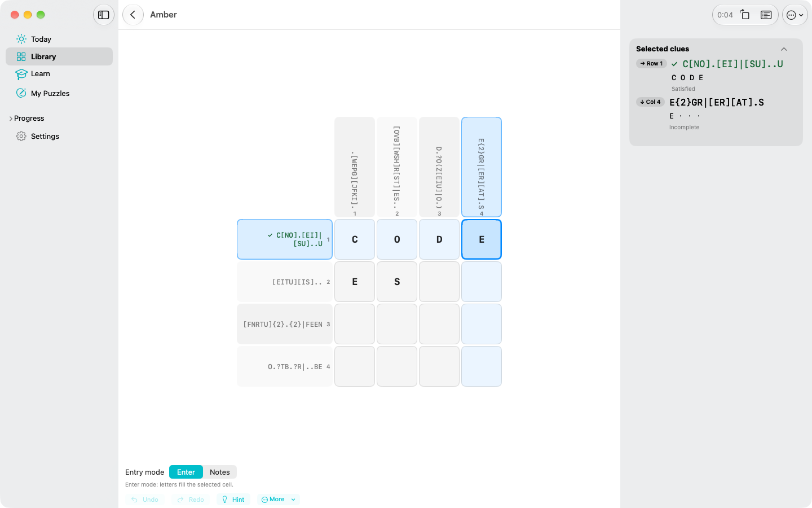Screen dimensions: 812x508
Task: Select Library in the sidebar
Action: point(59,56)
